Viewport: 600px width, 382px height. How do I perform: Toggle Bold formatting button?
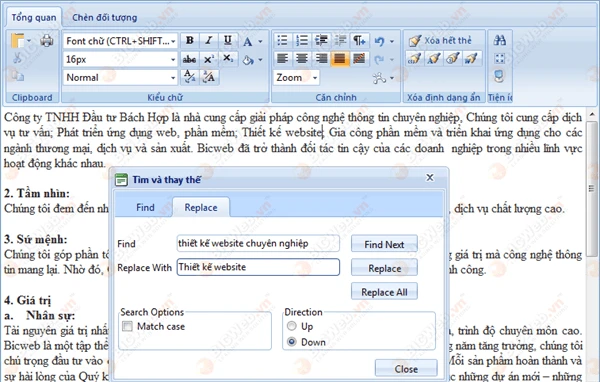coord(189,40)
